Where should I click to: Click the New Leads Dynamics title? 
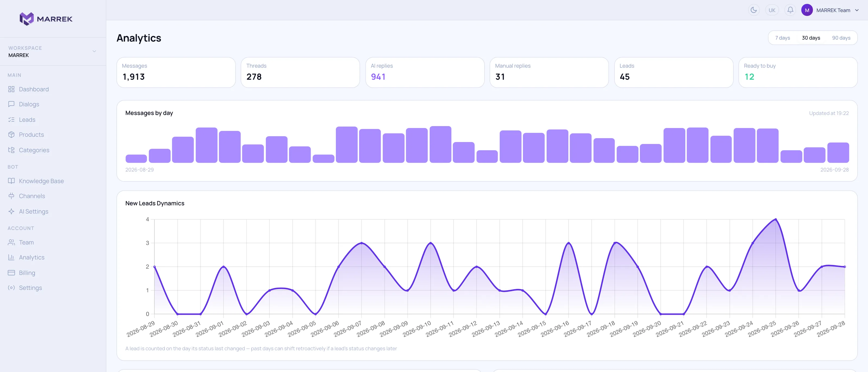[x=155, y=203]
